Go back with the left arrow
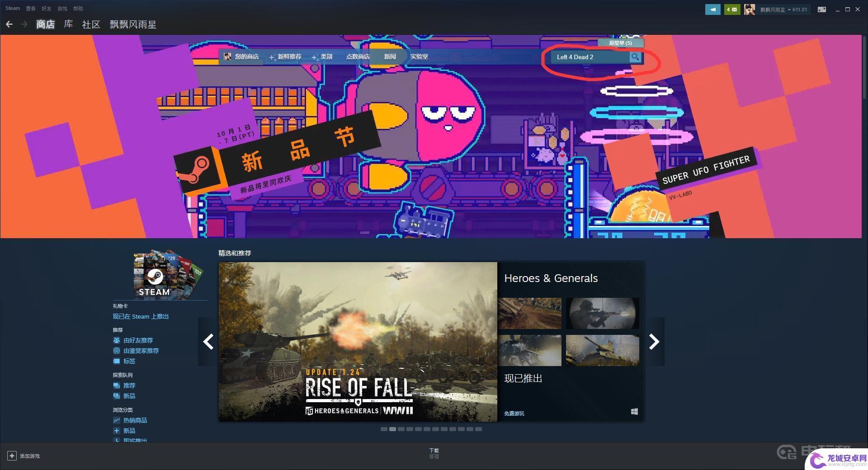The image size is (868, 470). point(9,24)
